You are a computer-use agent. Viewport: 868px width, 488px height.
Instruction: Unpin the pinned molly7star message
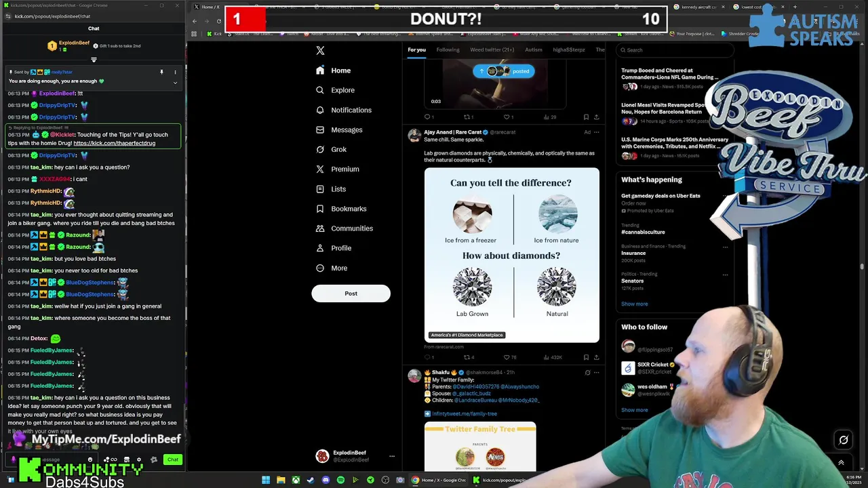[161, 72]
